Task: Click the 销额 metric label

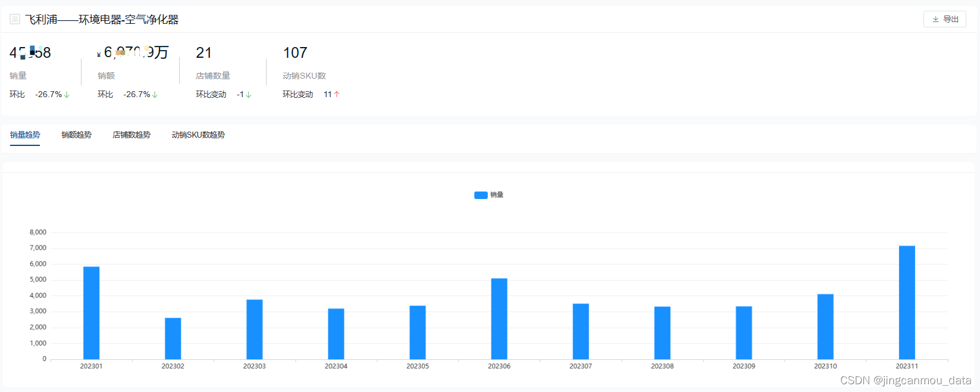Action: click(x=106, y=76)
